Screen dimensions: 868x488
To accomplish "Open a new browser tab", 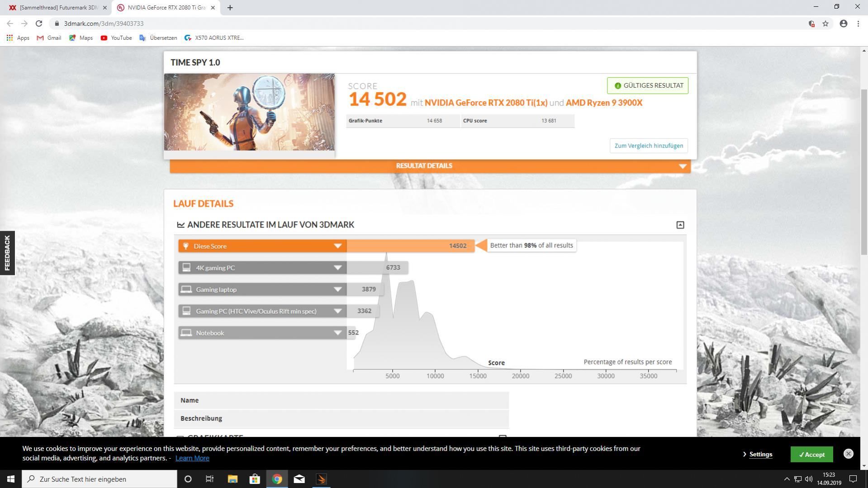I will point(230,8).
